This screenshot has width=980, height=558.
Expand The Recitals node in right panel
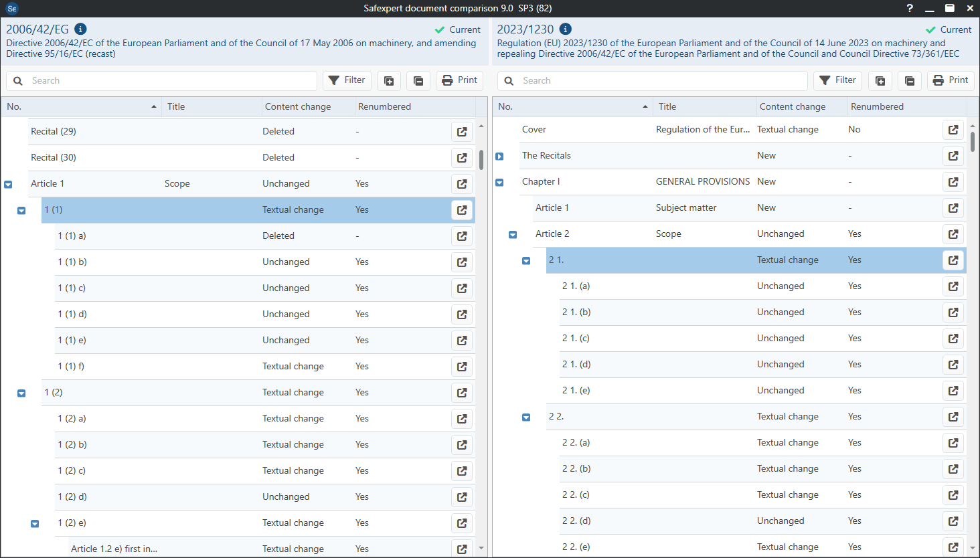pos(499,156)
